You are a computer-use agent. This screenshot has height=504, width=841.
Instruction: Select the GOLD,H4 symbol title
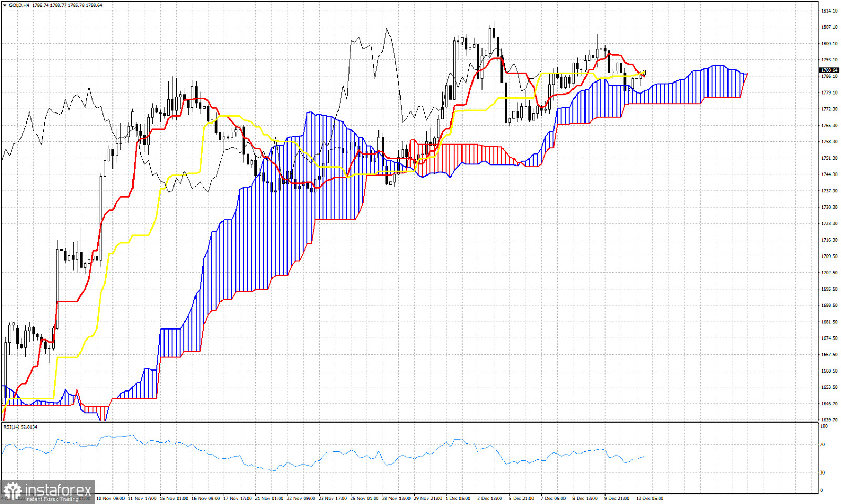point(19,5)
